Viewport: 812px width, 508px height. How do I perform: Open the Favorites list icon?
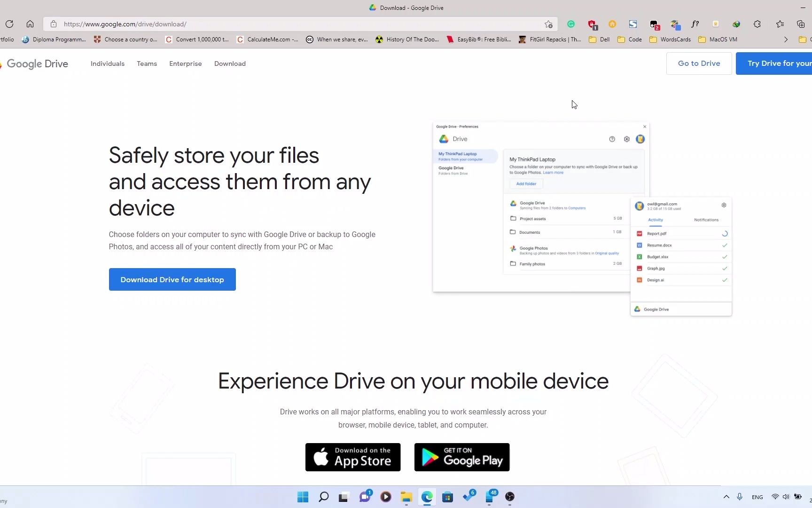click(x=780, y=24)
